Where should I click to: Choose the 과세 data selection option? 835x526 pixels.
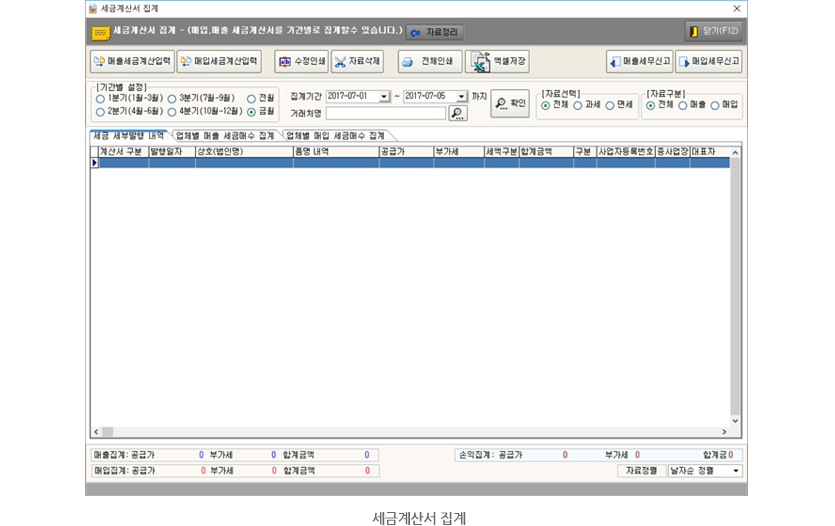[580, 105]
